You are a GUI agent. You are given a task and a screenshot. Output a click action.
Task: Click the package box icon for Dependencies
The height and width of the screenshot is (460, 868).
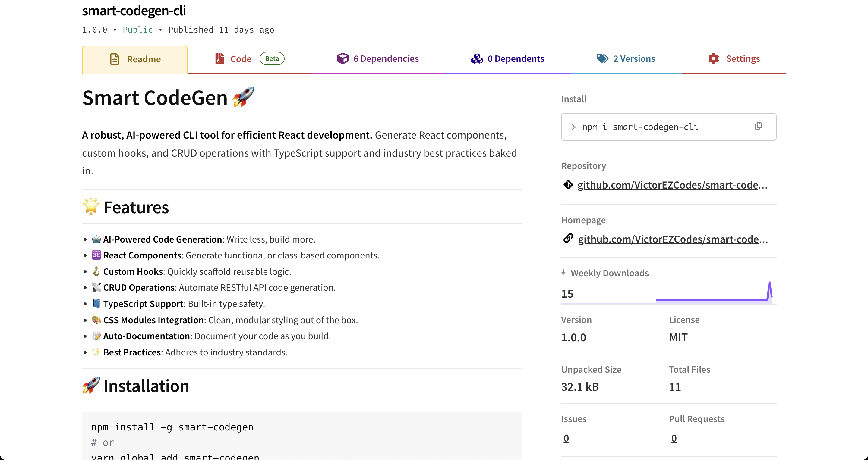(x=342, y=58)
